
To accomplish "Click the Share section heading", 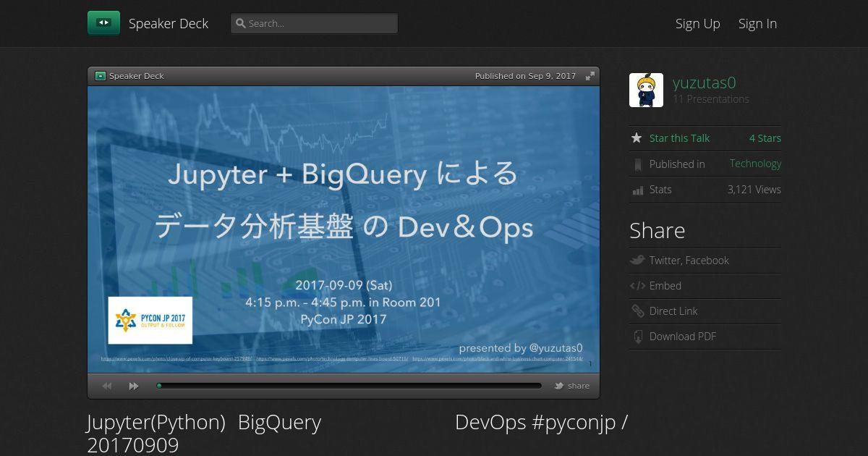I will [658, 230].
